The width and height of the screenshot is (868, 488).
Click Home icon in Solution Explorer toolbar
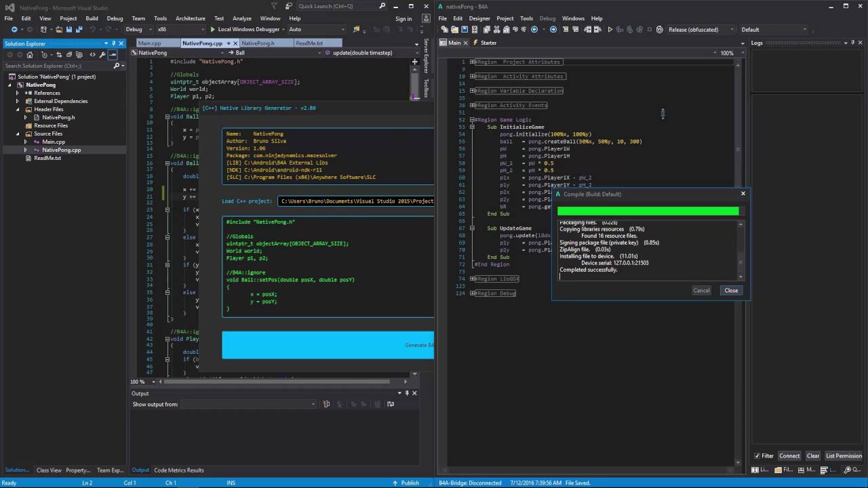pos(30,55)
